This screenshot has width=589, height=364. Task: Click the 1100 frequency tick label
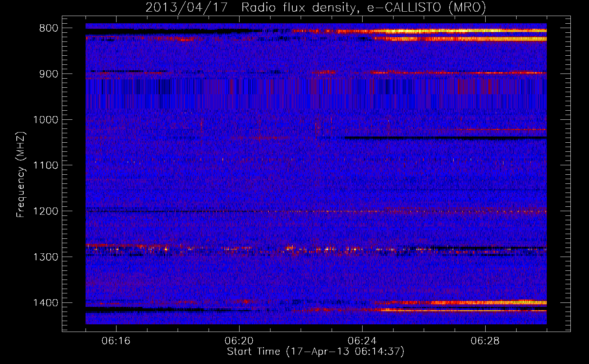[x=46, y=166]
